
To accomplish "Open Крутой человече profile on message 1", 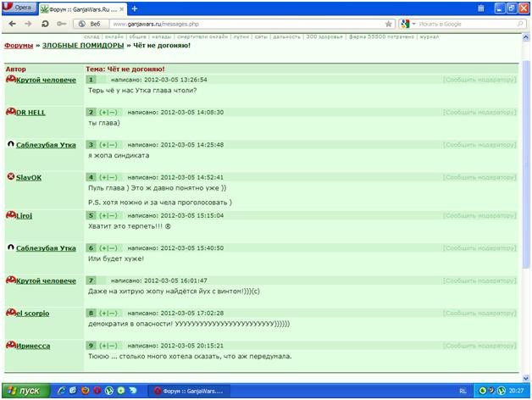I will point(46,81).
